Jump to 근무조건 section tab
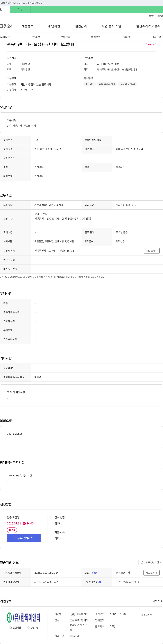Image resolution: width=163 pixels, height=644 pixels. coord(35,37)
